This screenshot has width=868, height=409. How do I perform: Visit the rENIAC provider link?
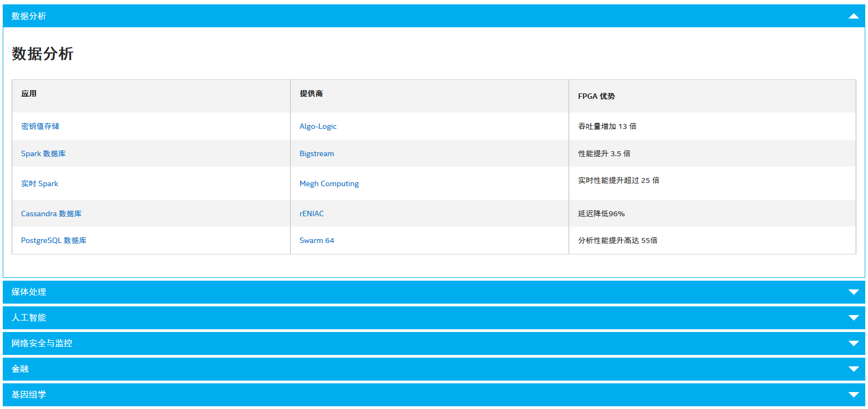pos(312,214)
